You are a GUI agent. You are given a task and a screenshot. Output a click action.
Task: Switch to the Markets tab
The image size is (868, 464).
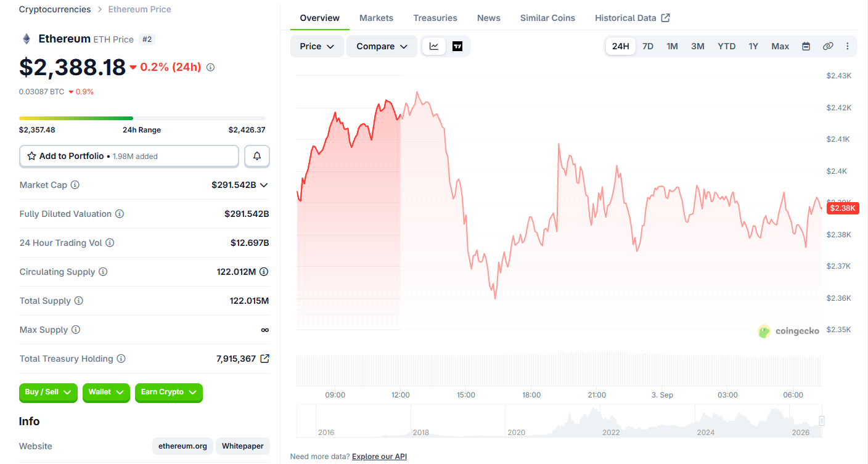point(376,18)
